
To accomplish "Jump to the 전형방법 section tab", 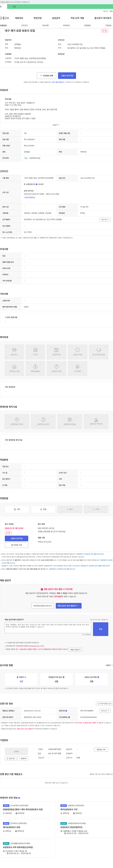I will click(87, 26).
